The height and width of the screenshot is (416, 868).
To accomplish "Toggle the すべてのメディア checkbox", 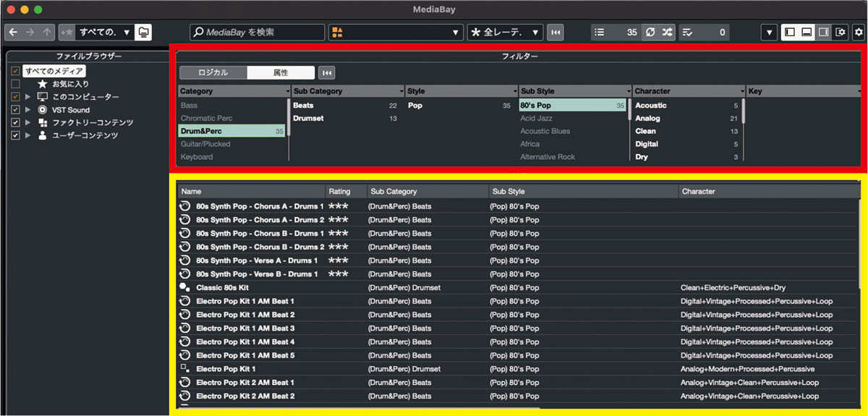I will [15, 71].
